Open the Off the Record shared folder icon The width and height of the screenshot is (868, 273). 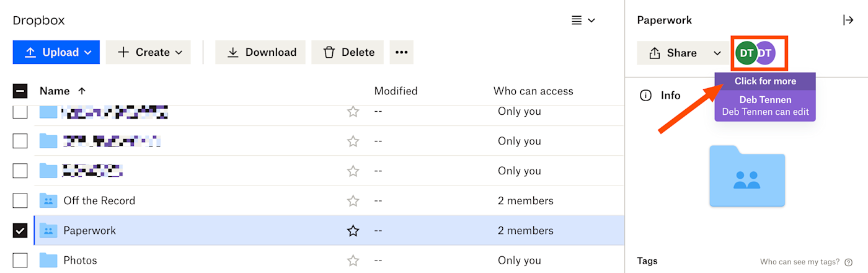pyautogui.click(x=48, y=200)
